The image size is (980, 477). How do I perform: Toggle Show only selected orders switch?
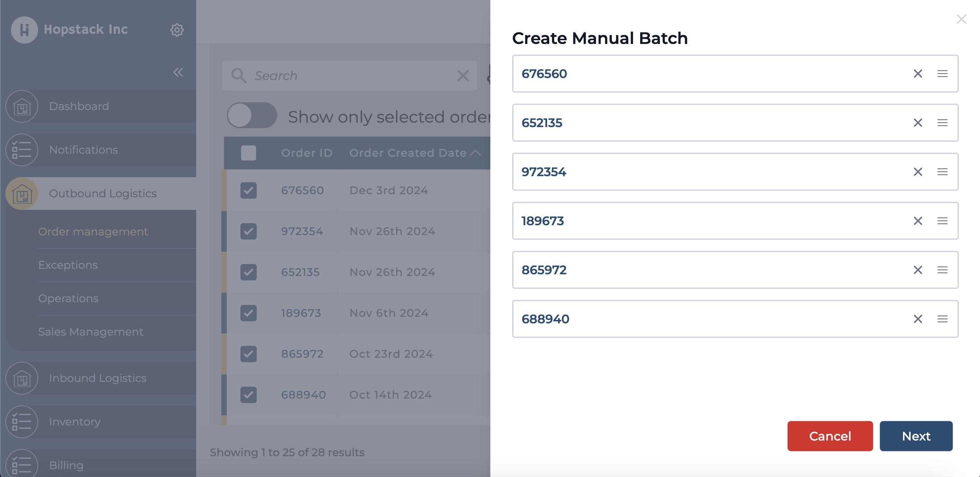coord(252,116)
